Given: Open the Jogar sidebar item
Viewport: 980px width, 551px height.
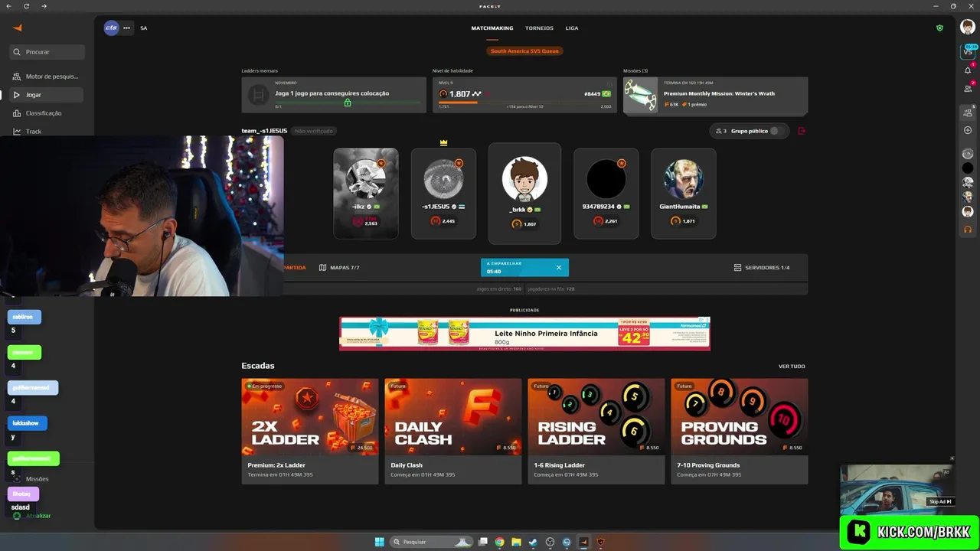Looking at the screenshot, I should tap(47, 95).
